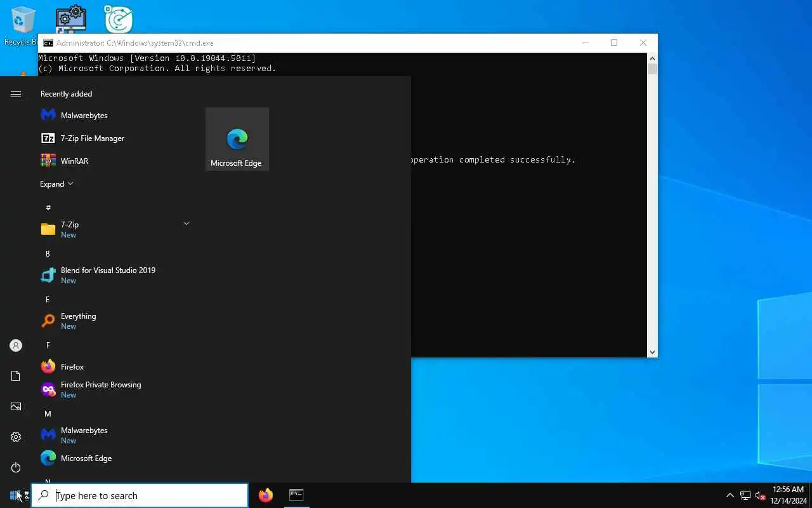
Task: Click the cmd.exe title bar text
Action: [x=134, y=43]
